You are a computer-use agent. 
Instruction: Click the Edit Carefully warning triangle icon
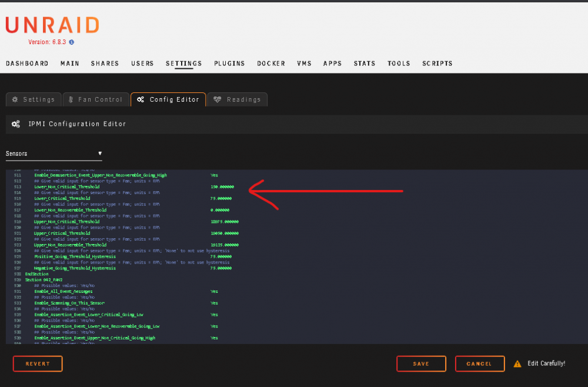[517, 363]
